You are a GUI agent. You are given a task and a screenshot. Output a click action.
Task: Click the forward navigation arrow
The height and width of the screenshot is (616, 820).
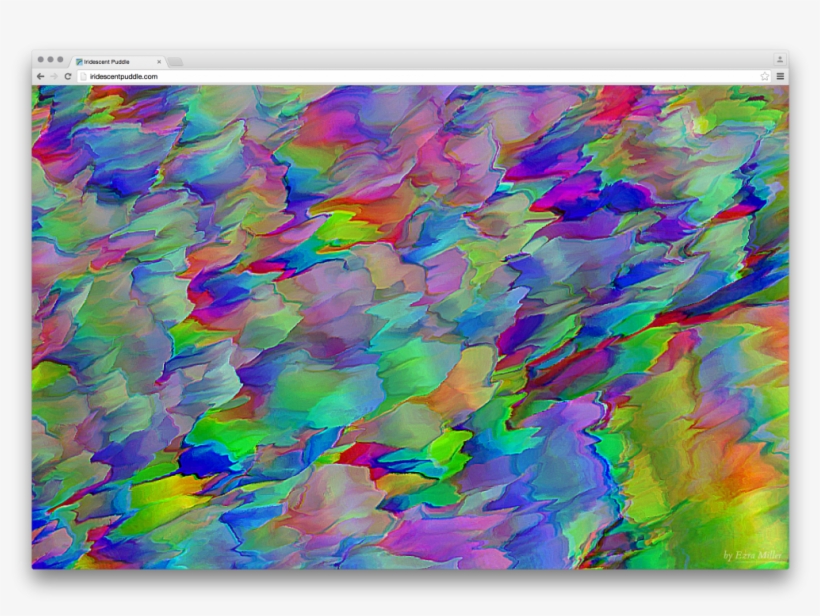[x=54, y=76]
